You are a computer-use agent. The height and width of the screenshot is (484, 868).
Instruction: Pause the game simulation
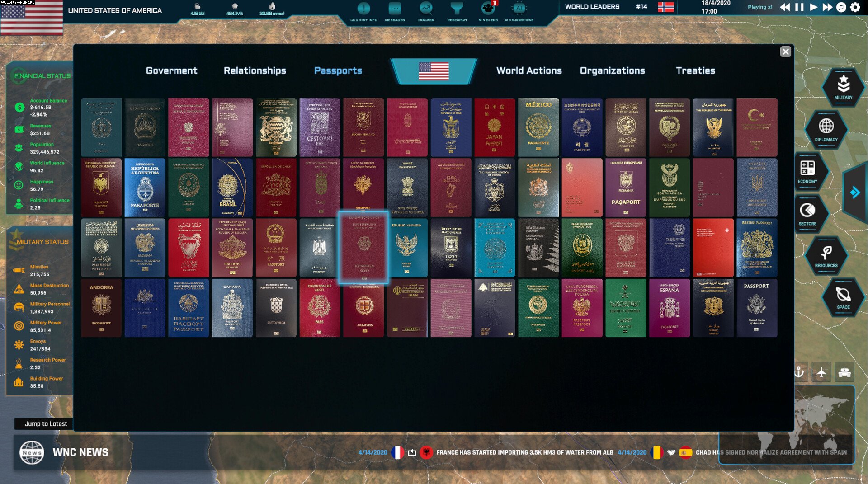pyautogui.click(x=798, y=7)
